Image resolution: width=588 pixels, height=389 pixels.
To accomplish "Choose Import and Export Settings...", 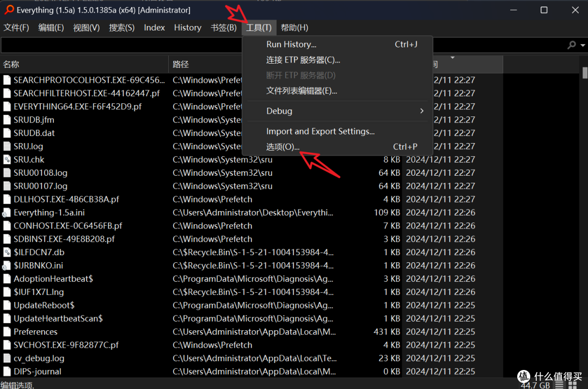I will [338, 132].
